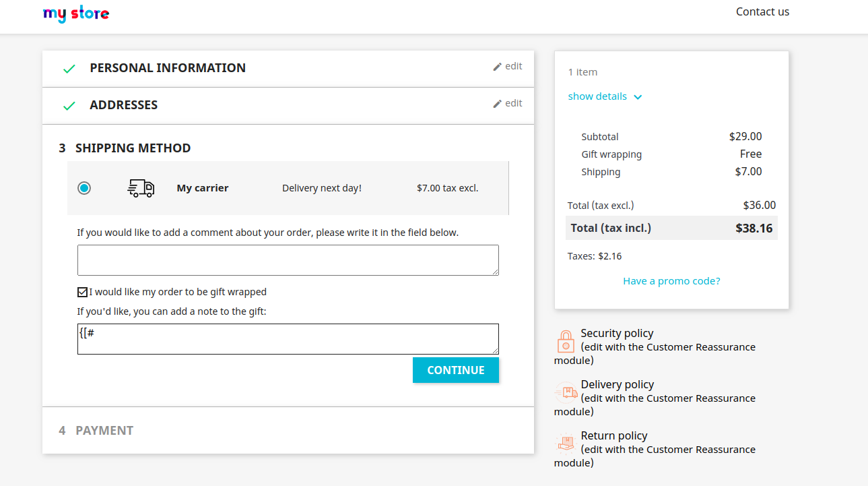
Task: Click the delivery truck carrier icon
Action: [x=141, y=188]
